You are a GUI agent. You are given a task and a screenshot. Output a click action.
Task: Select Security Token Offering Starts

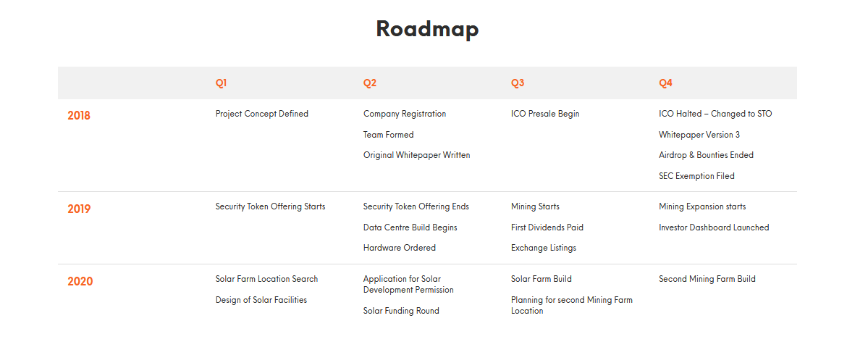[x=270, y=206]
